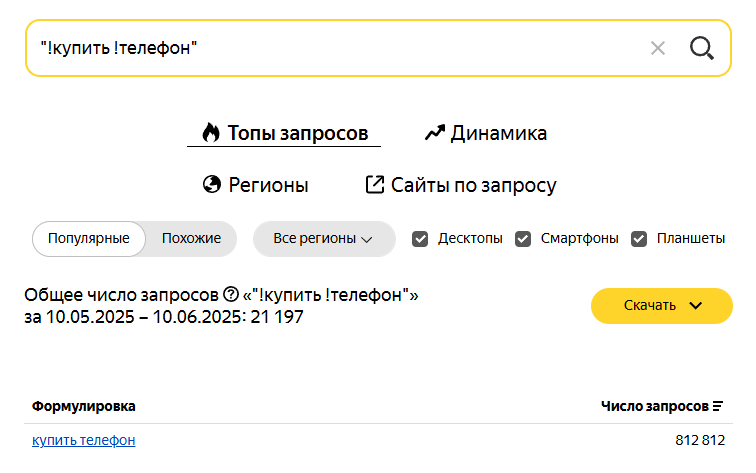The image size is (756, 473).
Task: Expand the Скачать download menu
Action: tap(662, 306)
